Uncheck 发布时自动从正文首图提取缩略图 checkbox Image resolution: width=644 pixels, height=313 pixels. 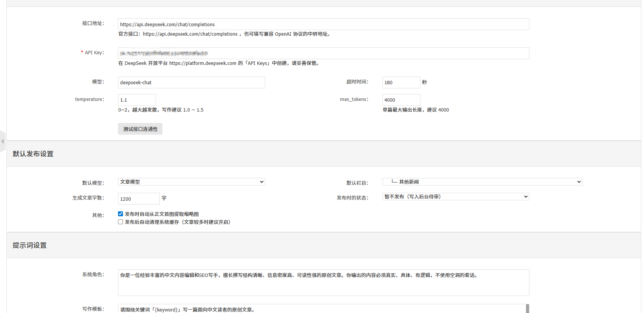[120, 214]
